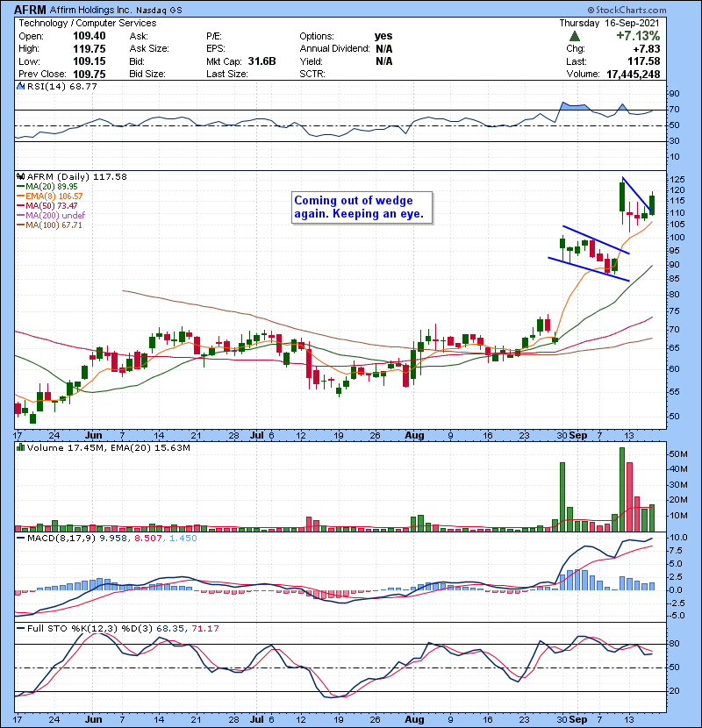Click the stochastic %D value 71.17
Viewport: 702px width, 728px height.
[204, 629]
